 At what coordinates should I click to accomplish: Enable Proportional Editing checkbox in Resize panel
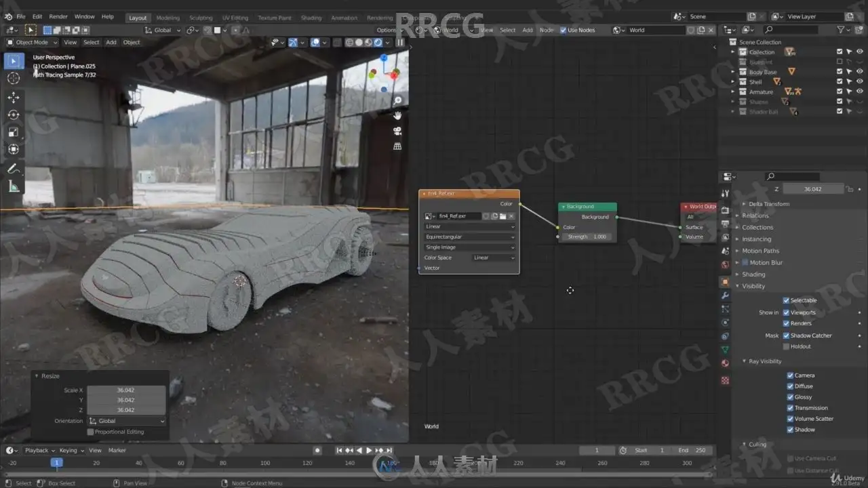[x=90, y=432]
